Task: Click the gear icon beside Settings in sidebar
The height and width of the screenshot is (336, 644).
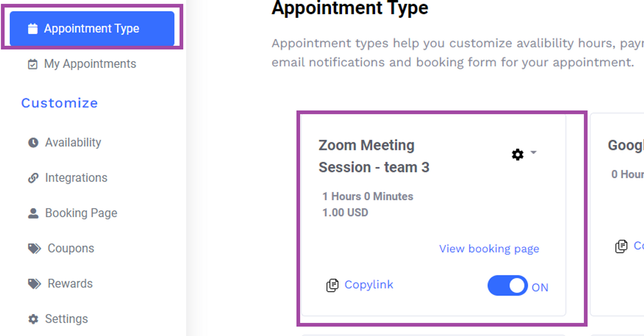Action: 33,319
